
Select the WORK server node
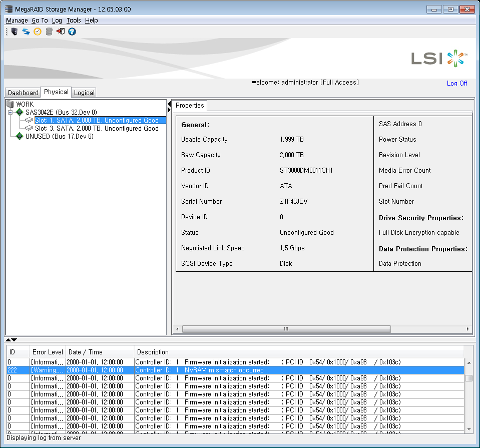click(25, 104)
